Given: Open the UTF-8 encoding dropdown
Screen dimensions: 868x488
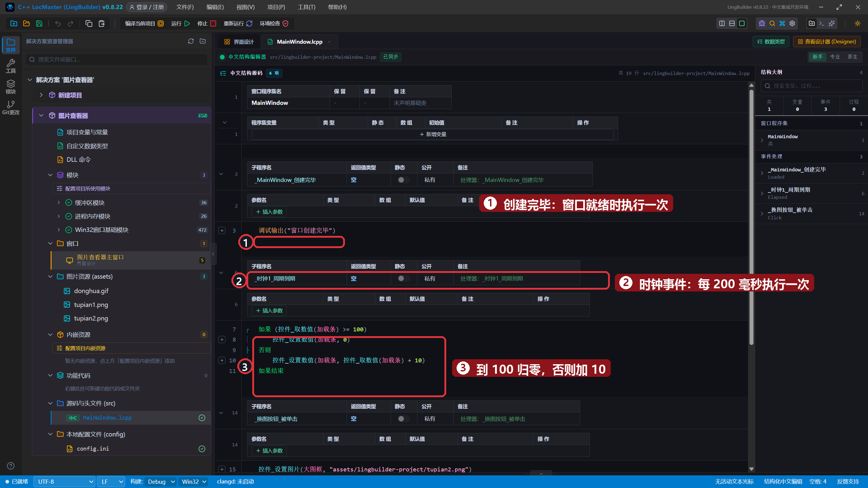Looking at the screenshot, I should click(64, 482).
